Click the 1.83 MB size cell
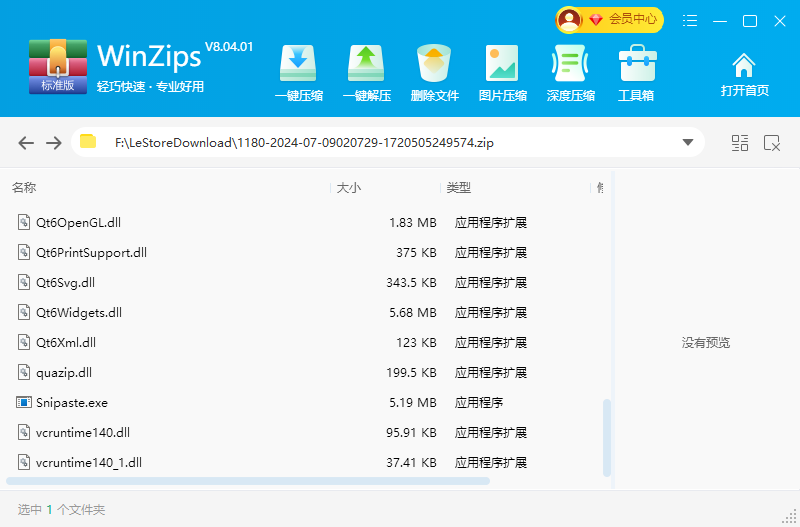Image resolution: width=800 pixels, height=527 pixels. [413, 222]
